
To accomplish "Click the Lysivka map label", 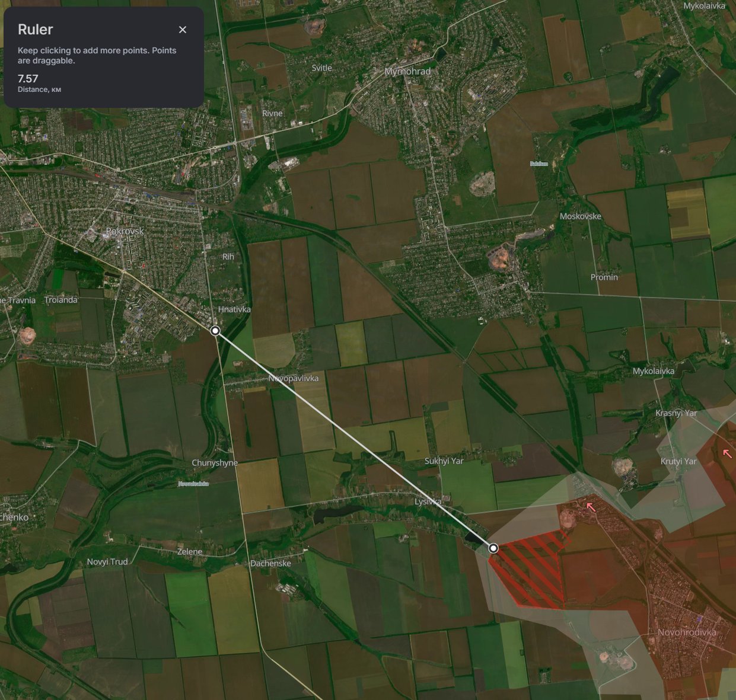I will pyautogui.click(x=428, y=501).
